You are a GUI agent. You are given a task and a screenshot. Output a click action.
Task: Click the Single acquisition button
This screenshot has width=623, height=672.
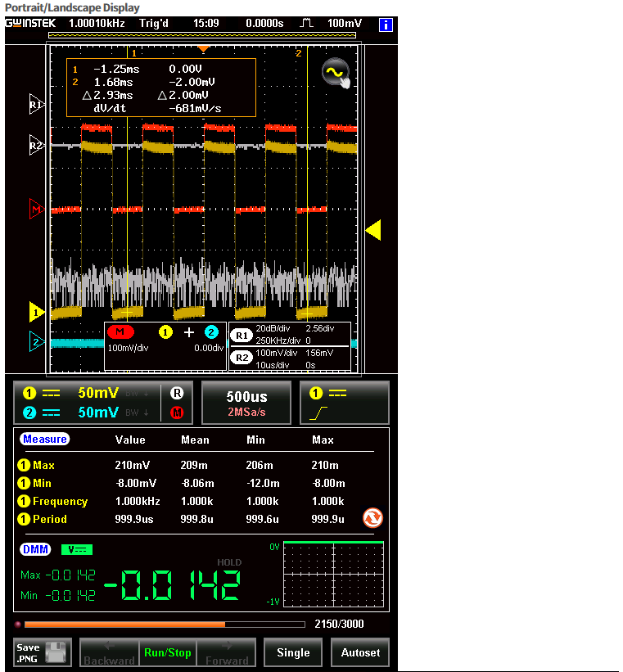click(x=293, y=652)
